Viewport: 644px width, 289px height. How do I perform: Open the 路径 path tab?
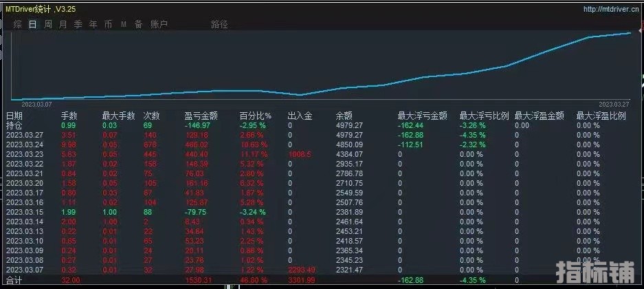[219, 24]
